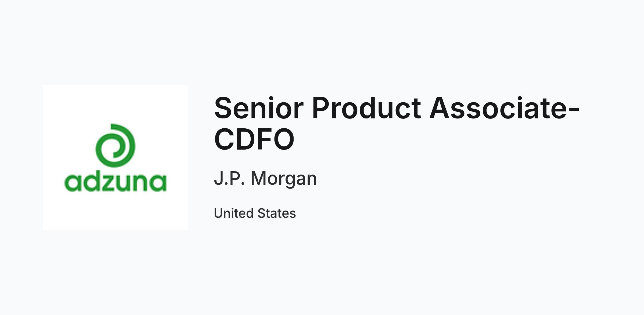644x315 pixels.
Task: Open the white Adzuna logo tile
Action: point(115,158)
